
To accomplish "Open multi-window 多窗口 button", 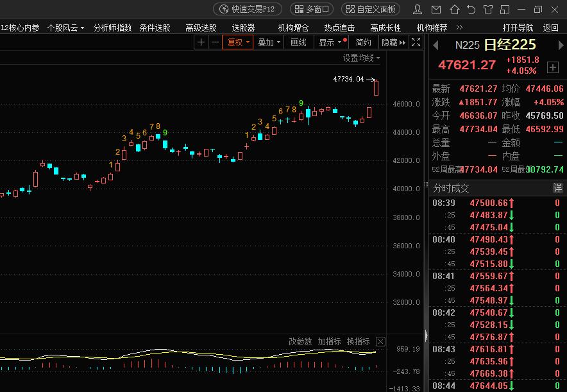I will pos(312,9).
